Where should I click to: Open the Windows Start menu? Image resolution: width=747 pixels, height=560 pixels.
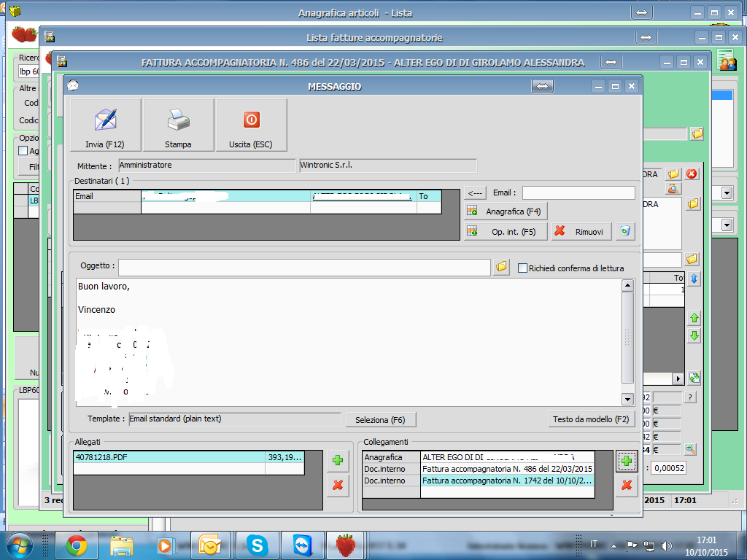coord(20,545)
